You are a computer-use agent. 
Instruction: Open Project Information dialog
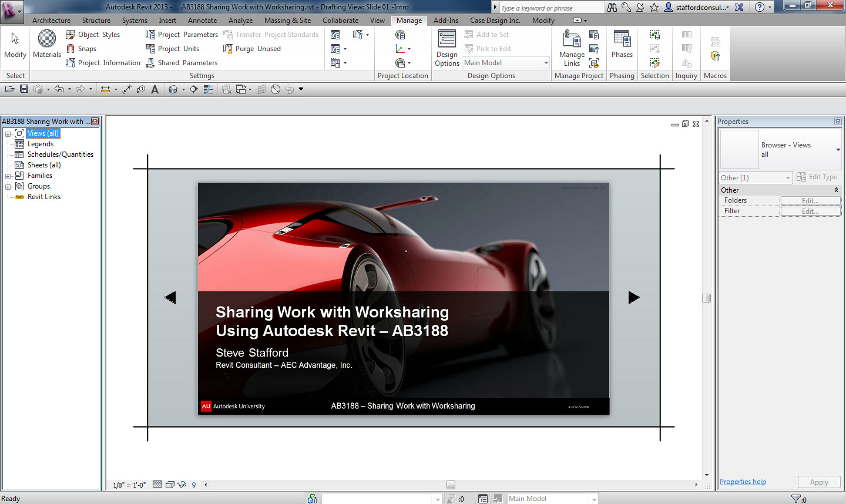(x=103, y=63)
